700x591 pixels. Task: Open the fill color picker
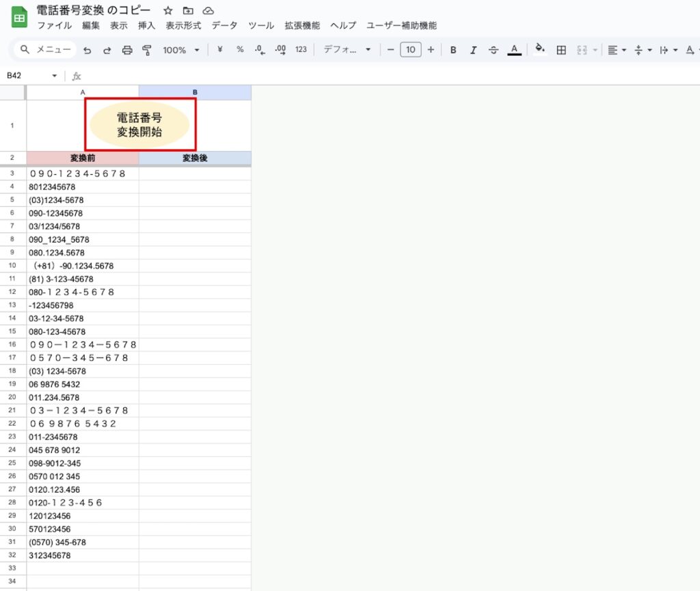[540, 49]
